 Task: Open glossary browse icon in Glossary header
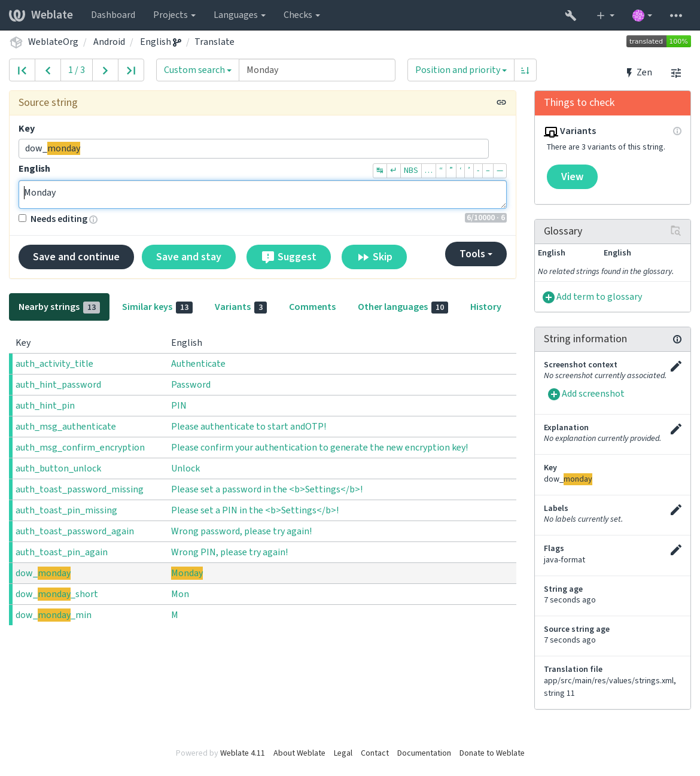pos(675,231)
